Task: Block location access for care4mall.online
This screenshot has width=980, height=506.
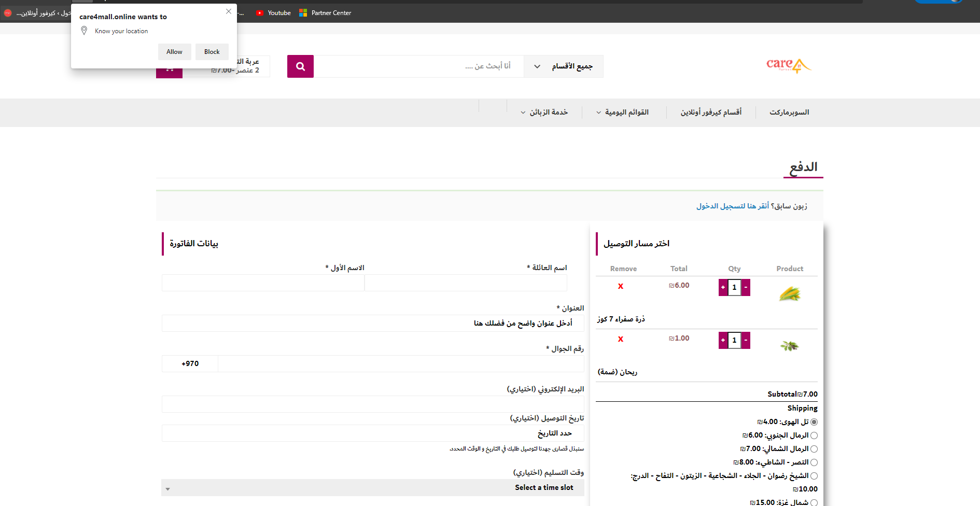Action: (212, 52)
